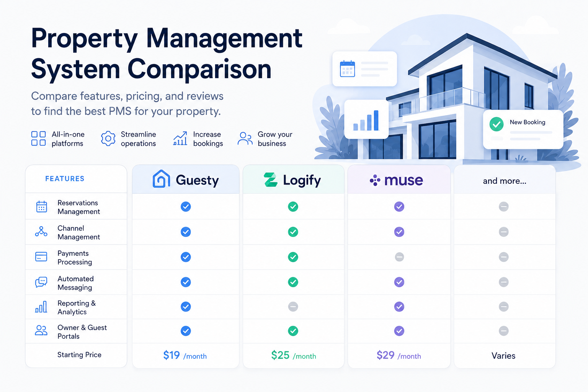Click the blue bar chart card

[366, 119]
